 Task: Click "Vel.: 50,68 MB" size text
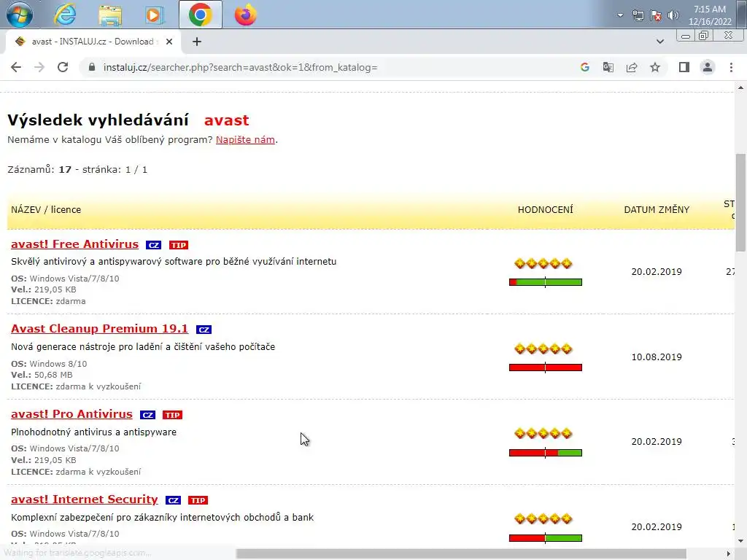42,375
